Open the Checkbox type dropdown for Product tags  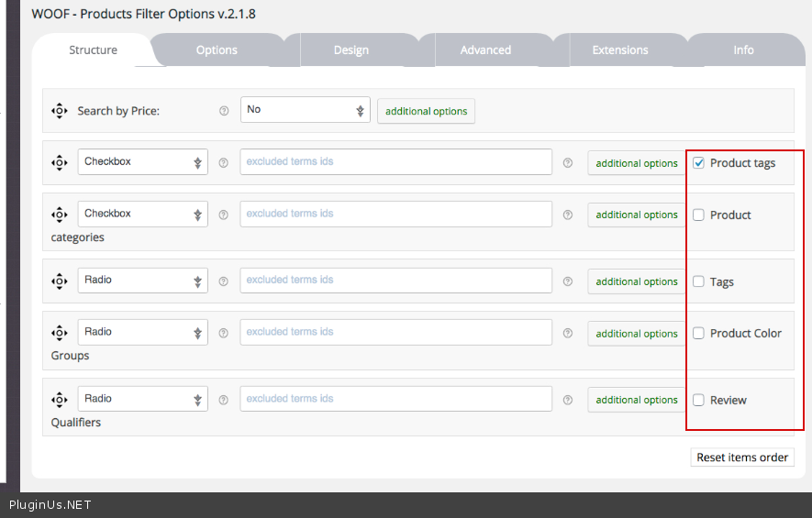[142, 162]
